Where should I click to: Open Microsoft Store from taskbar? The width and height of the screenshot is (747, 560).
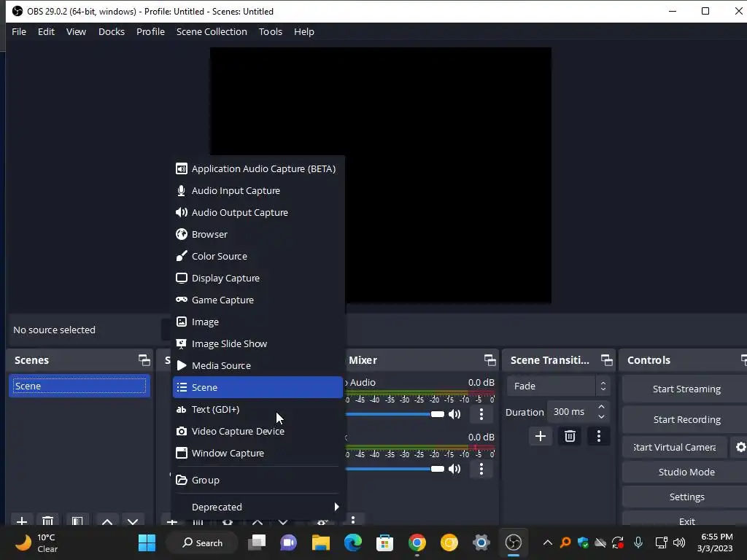385,542
